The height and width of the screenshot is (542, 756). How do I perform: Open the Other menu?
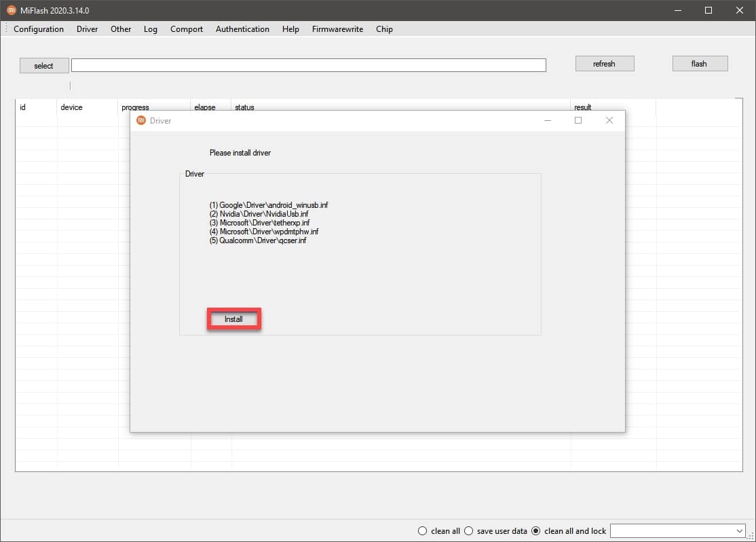coord(121,29)
